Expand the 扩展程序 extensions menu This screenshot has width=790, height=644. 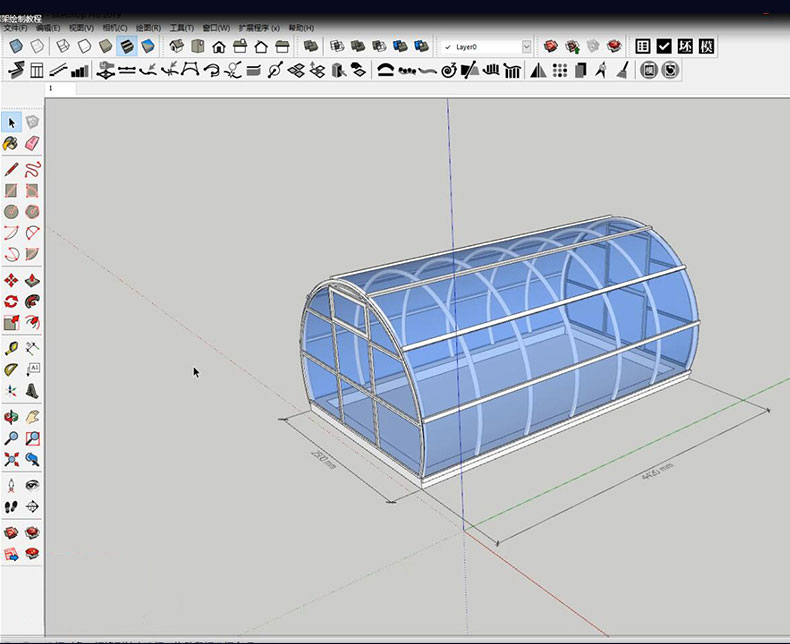click(258, 28)
